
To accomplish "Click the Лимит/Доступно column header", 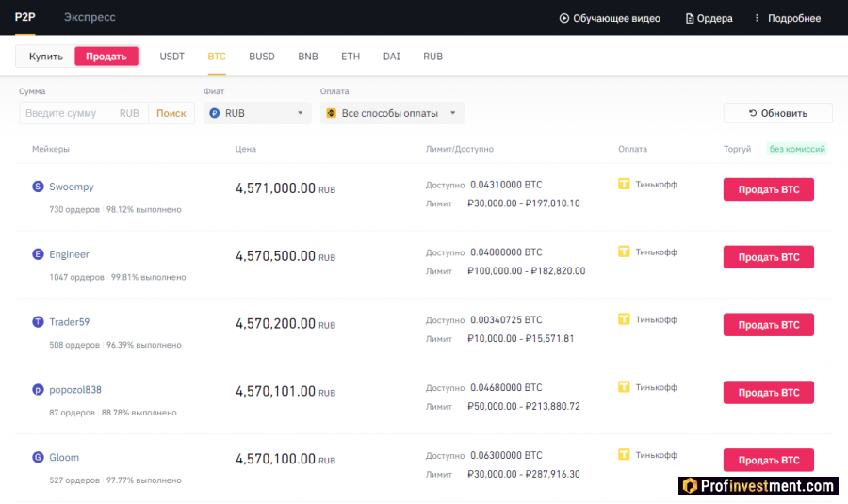I will point(460,149).
